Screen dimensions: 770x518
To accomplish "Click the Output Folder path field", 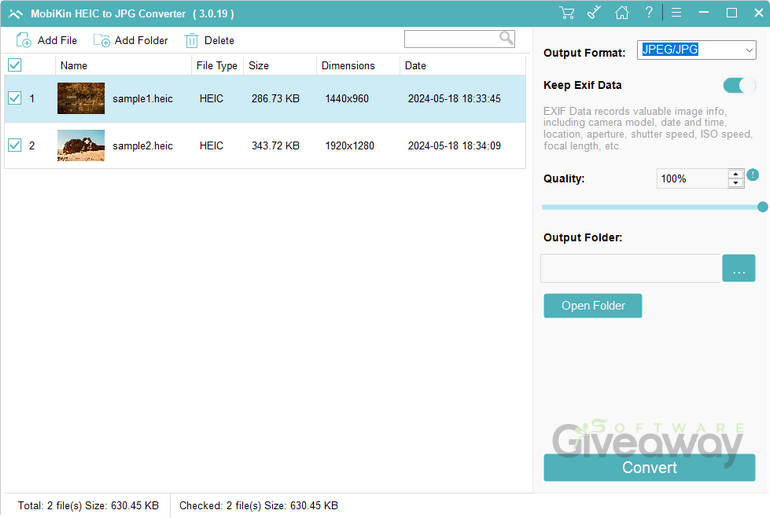I will (x=631, y=268).
